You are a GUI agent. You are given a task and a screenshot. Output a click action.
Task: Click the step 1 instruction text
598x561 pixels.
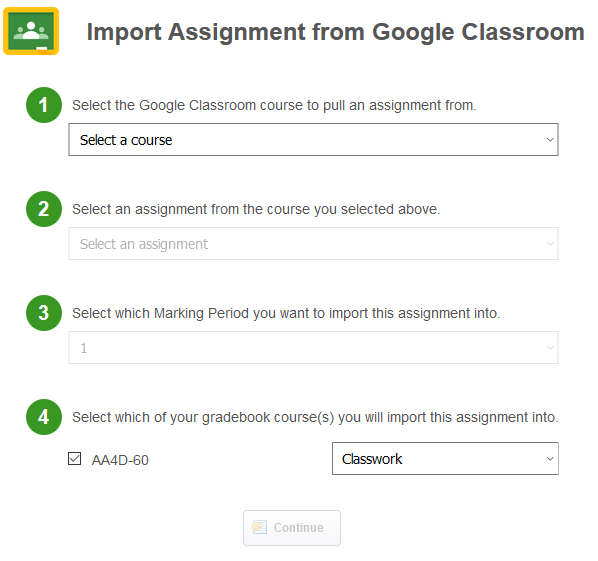pos(274,105)
